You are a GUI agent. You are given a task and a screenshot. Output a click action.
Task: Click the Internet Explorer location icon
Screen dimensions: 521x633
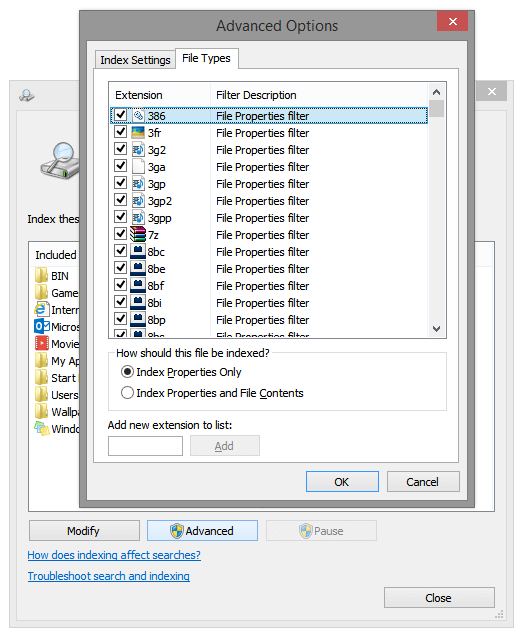click(41, 310)
